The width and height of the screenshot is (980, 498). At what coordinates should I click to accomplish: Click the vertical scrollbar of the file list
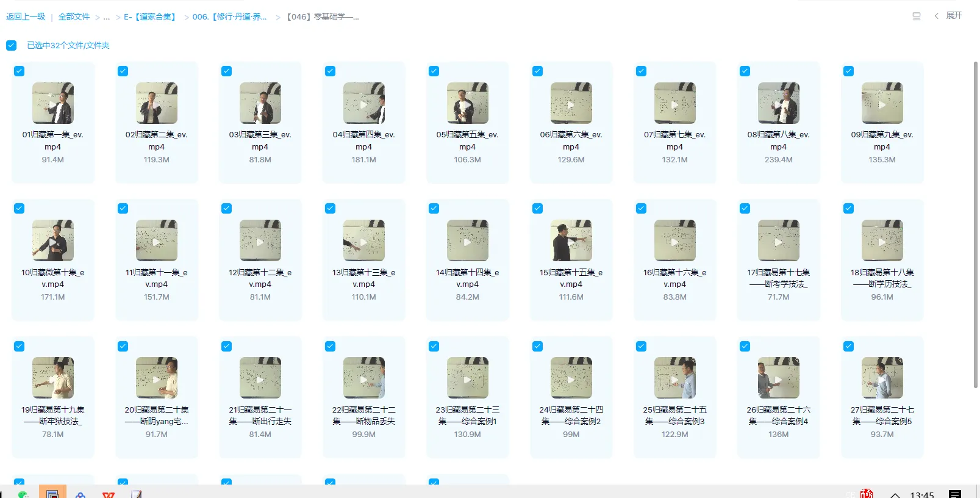976,225
